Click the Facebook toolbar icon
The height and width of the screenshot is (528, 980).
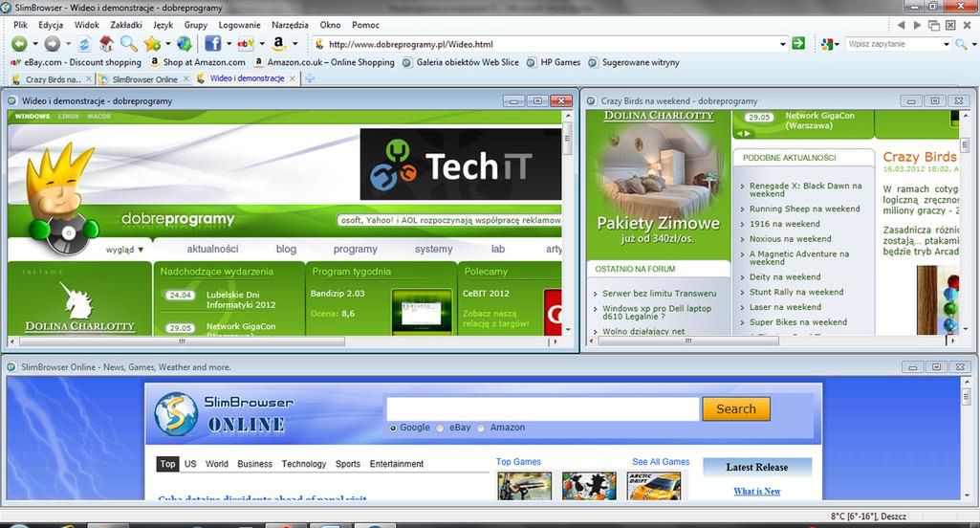click(213, 44)
